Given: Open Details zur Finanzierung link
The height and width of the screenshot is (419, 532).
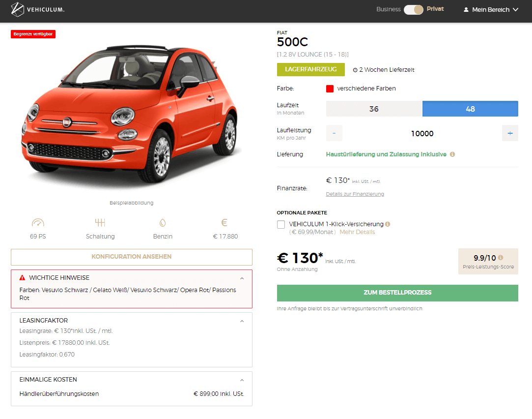Looking at the screenshot, I should point(355,194).
